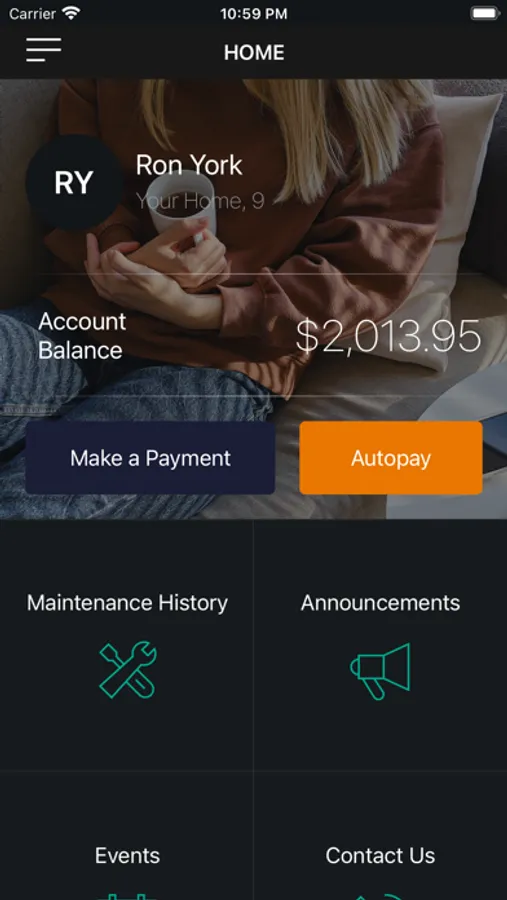Click the Account Balance label

tap(82, 336)
